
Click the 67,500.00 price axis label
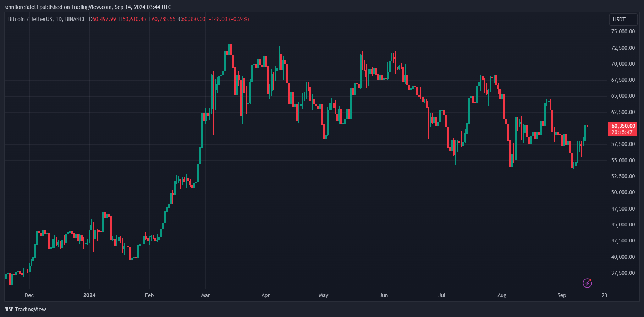point(623,80)
